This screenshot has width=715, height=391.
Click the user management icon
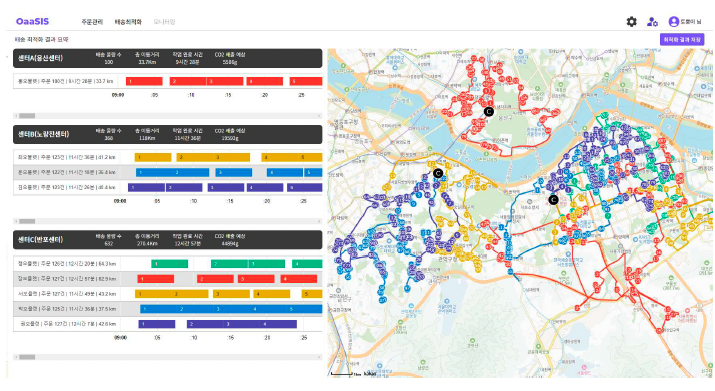pos(652,21)
